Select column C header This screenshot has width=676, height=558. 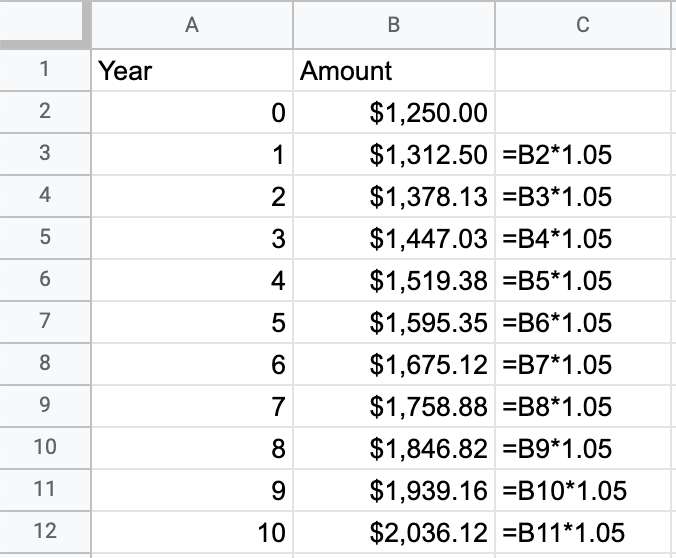[x=583, y=25]
